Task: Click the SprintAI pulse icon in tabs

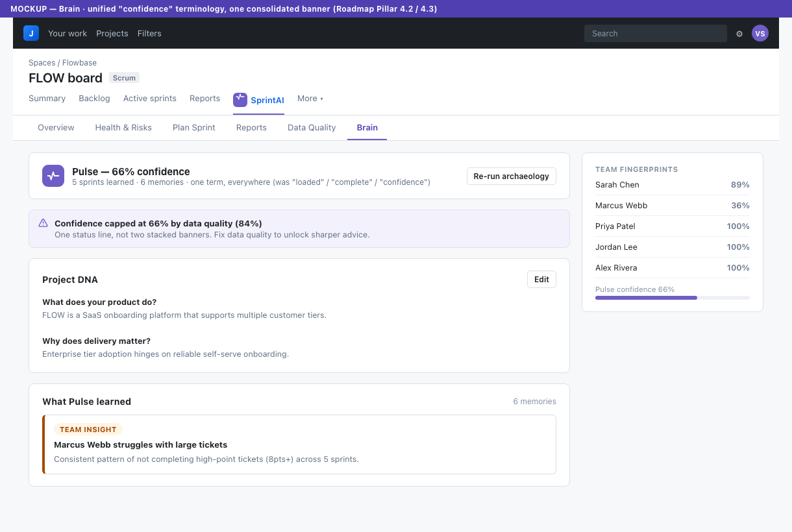Action: click(x=240, y=99)
